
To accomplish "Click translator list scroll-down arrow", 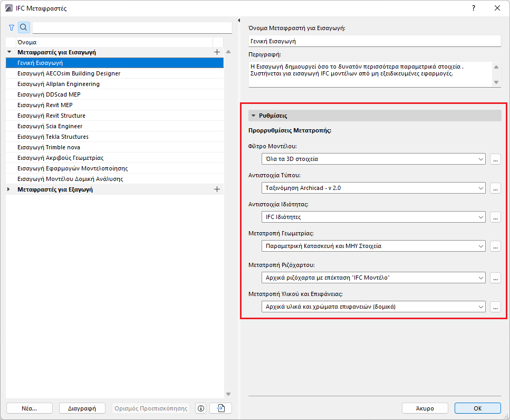I will [x=228, y=394].
